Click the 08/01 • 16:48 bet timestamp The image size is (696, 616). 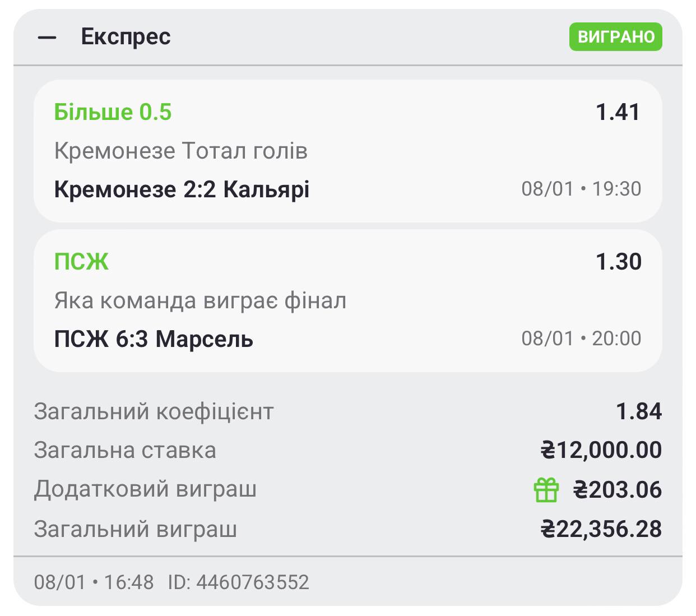pyautogui.click(x=94, y=582)
